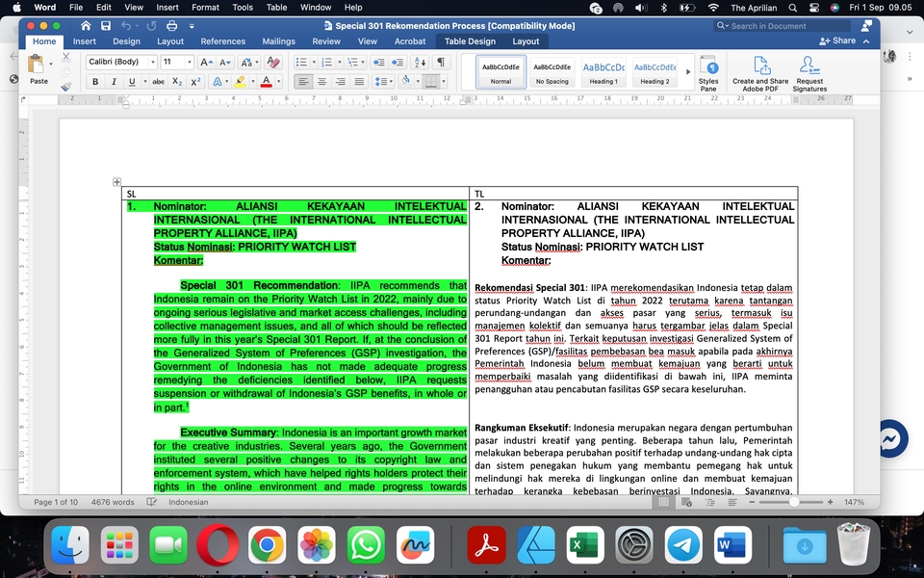
Task: Toggle Italic formatting
Action: (x=114, y=82)
